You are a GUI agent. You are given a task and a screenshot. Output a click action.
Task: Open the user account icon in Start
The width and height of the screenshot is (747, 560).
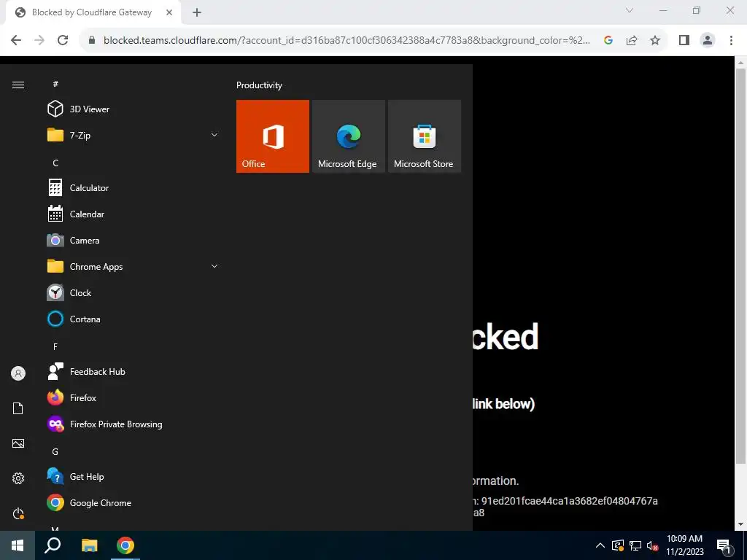click(x=18, y=373)
